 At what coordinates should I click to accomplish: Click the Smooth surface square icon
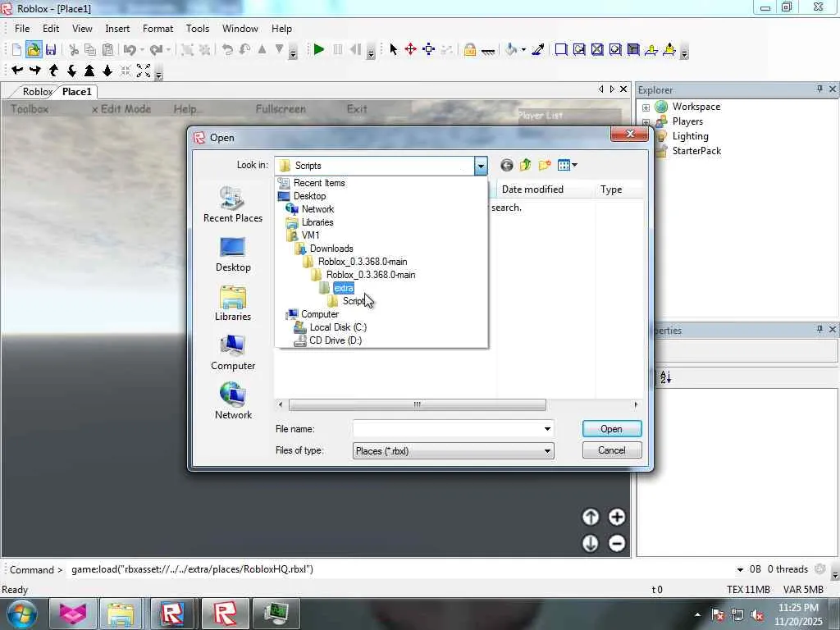point(561,50)
